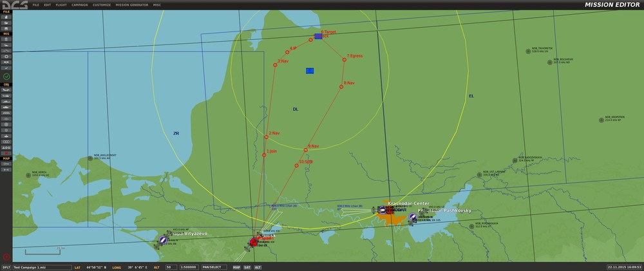
Task: Select the distance ruler icon under MAP
Action: point(6,169)
